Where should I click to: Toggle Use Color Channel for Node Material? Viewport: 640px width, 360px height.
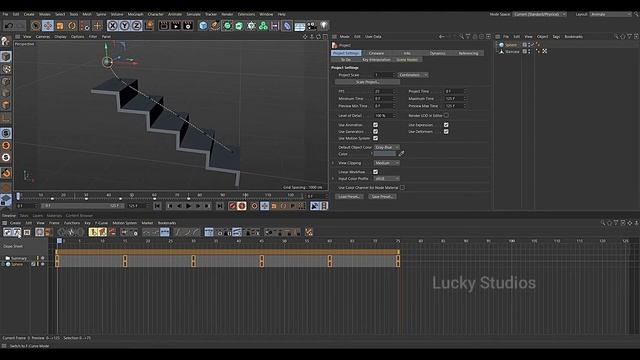pyautogui.click(x=402, y=188)
